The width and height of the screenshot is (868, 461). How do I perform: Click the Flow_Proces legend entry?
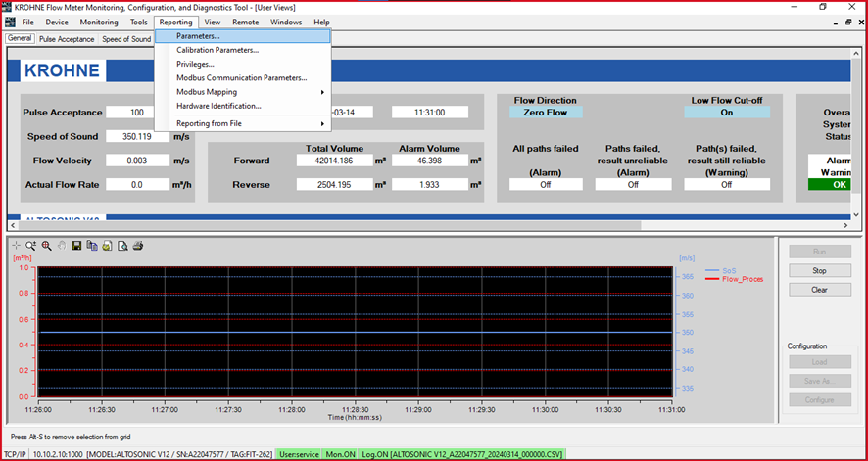735,279
